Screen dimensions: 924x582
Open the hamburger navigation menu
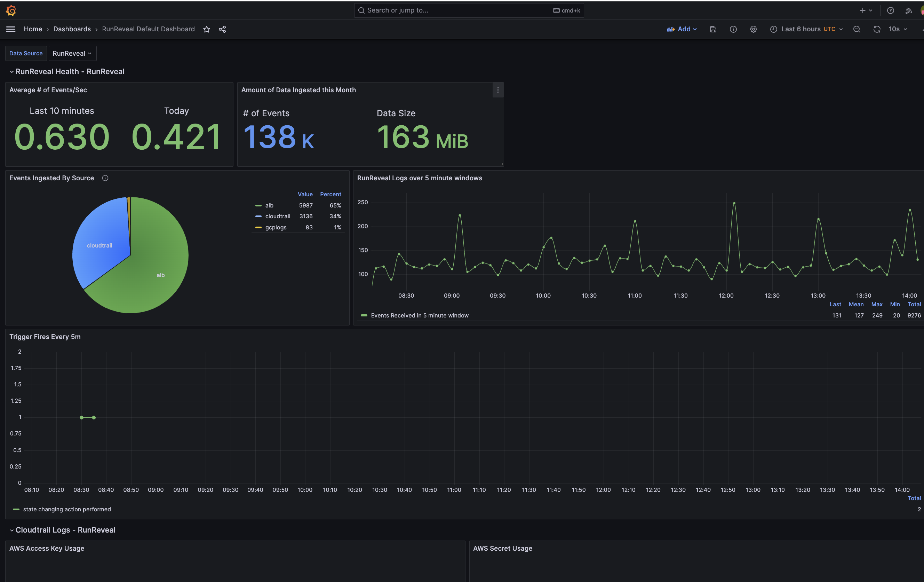pyautogui.click(x=11, y=29)
